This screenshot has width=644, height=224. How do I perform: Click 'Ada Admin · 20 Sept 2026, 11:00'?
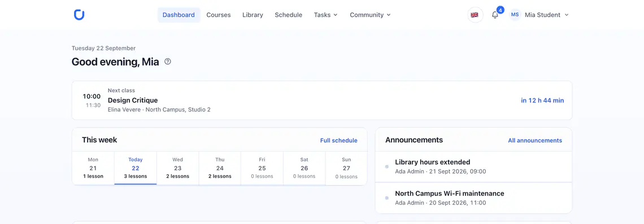(x=440, y=203)
